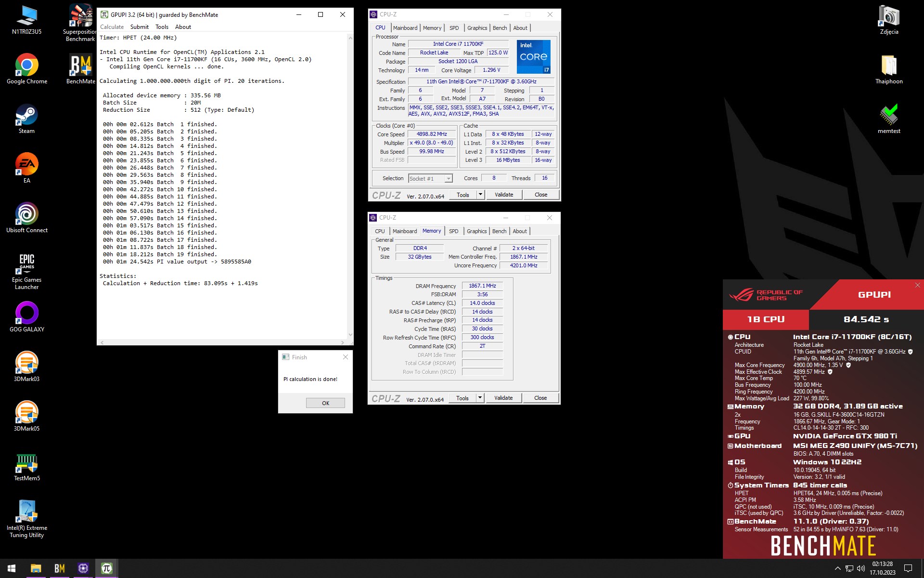This screenshot has width=924, height=578.
Task: Open Graphics tab in bottom CPU-Z window
Action: [x=476, y=231]
